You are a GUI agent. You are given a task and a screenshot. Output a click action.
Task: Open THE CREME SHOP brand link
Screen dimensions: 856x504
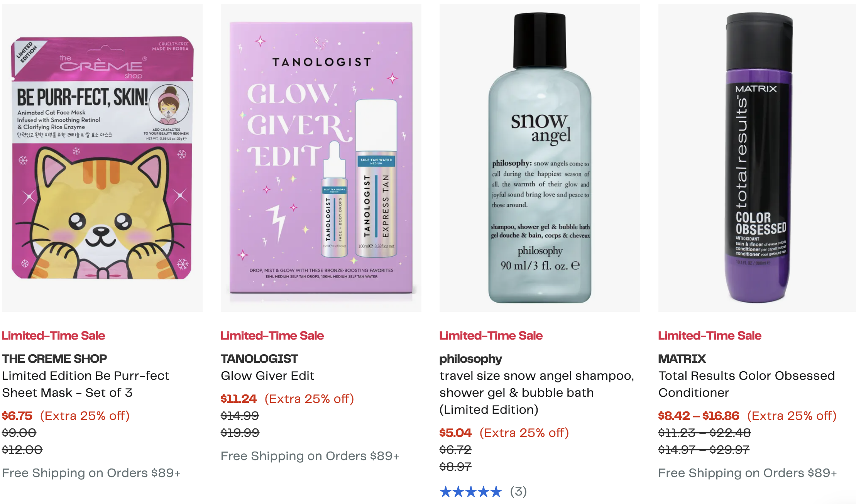pyautogui.click(x=54, y=359)
